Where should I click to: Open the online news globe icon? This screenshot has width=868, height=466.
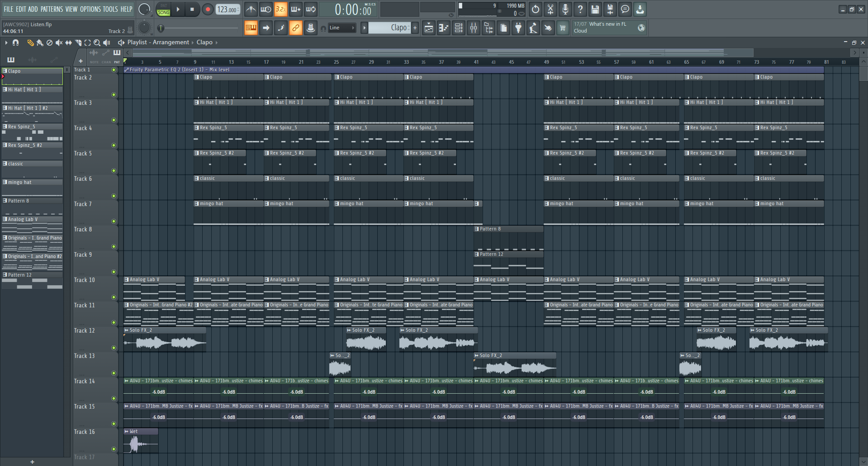pos(641,28)
